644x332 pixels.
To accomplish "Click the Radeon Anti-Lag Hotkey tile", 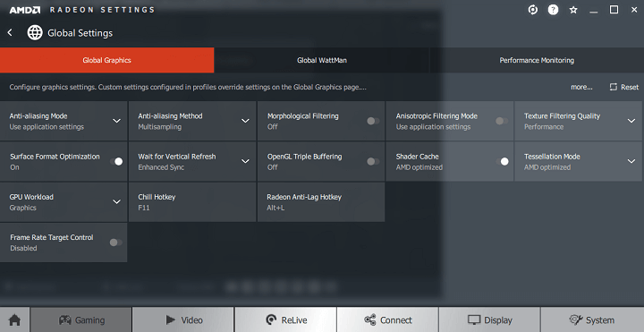I will (x=321, y=202).
